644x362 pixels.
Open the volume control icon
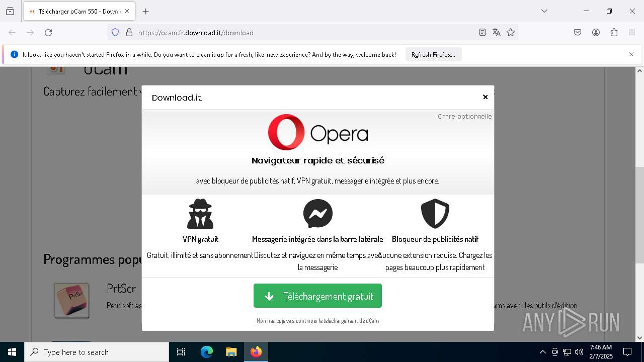[579, 352]
